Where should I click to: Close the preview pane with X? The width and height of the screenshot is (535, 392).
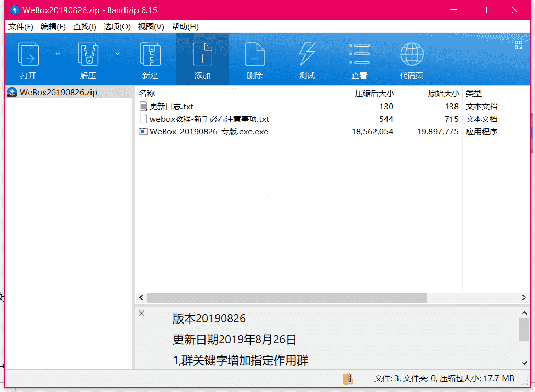click(x=142, y=313)
